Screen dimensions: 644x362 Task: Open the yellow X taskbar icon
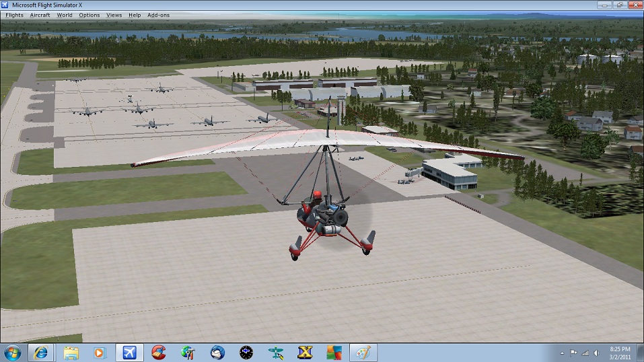click(304, 353)
